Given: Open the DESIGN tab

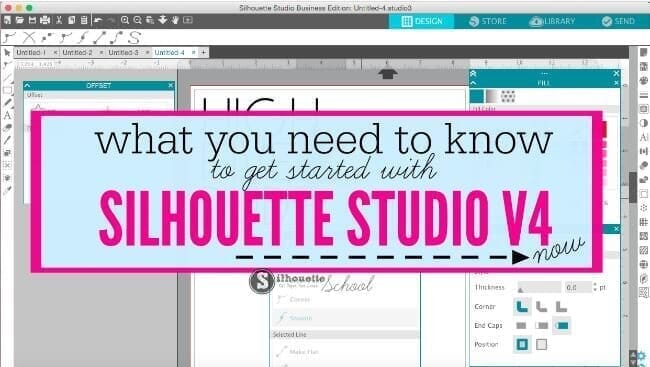Looking at the screenshot, I should pyautogui.click(x=422, y=21).
